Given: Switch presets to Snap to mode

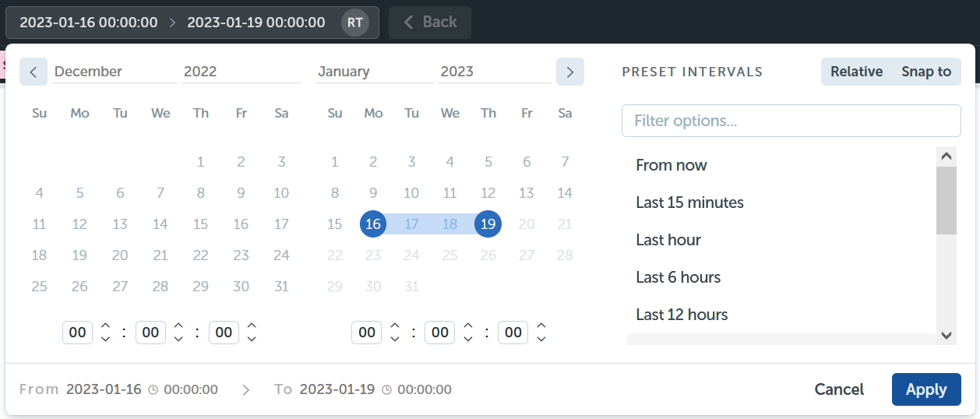Looking at the screenshot, I should [x=926, y=72].
